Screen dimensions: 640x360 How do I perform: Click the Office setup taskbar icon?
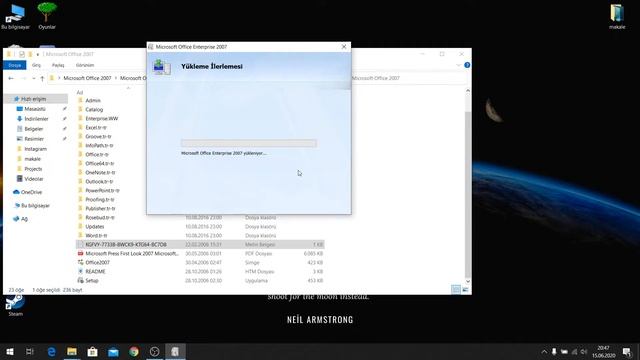175,351
